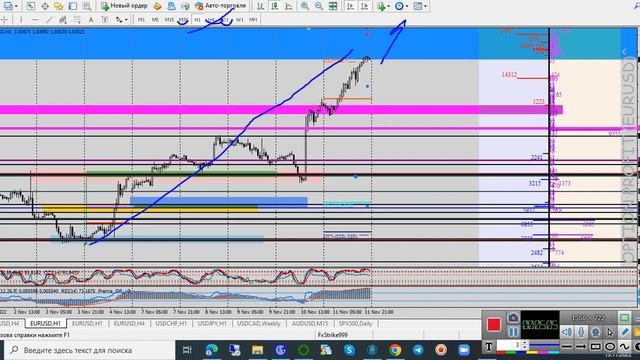Image resolution: width=640 pixels, height=360 pixels.
Task: Open the Navigator panel icon
Action: [58, 6]
